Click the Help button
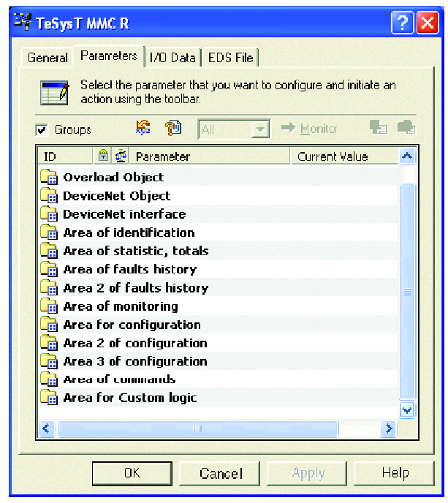 click(395, 473)
